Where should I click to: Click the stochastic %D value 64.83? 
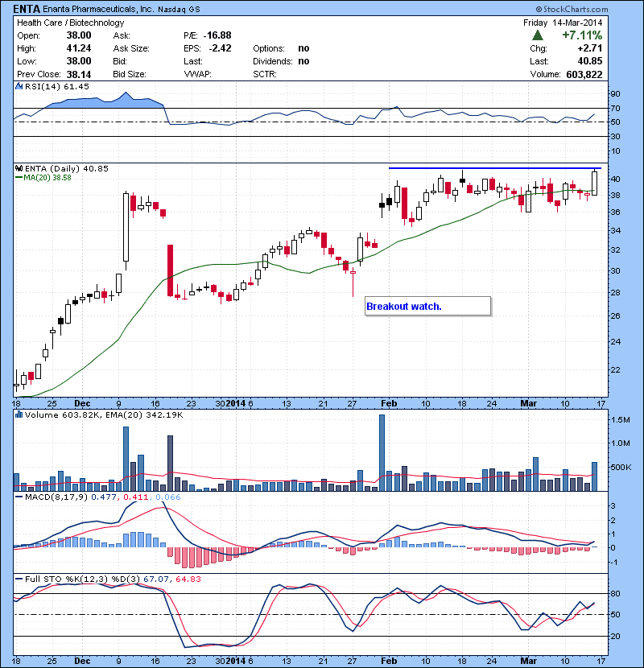click(188, 579)
